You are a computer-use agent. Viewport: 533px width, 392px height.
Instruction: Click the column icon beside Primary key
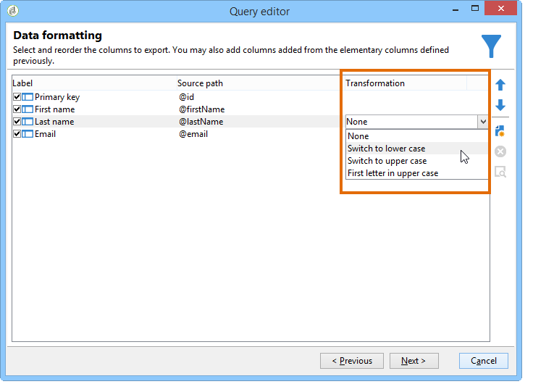(x=28, y=97)
